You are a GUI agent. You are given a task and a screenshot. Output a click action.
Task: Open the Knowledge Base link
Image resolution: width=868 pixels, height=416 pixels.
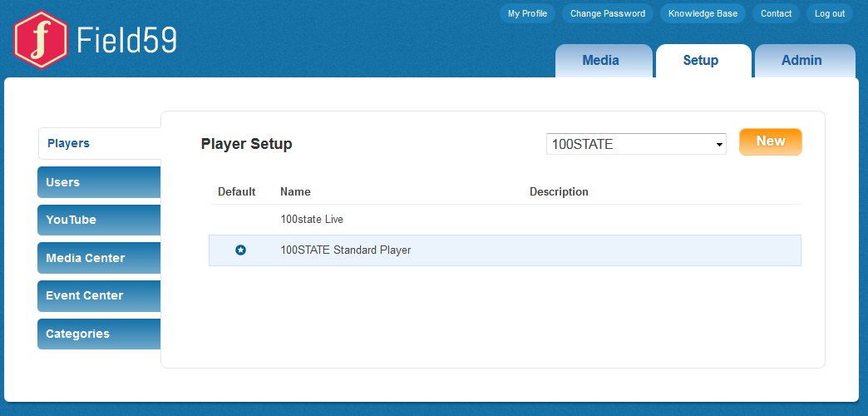coord(703,14)
